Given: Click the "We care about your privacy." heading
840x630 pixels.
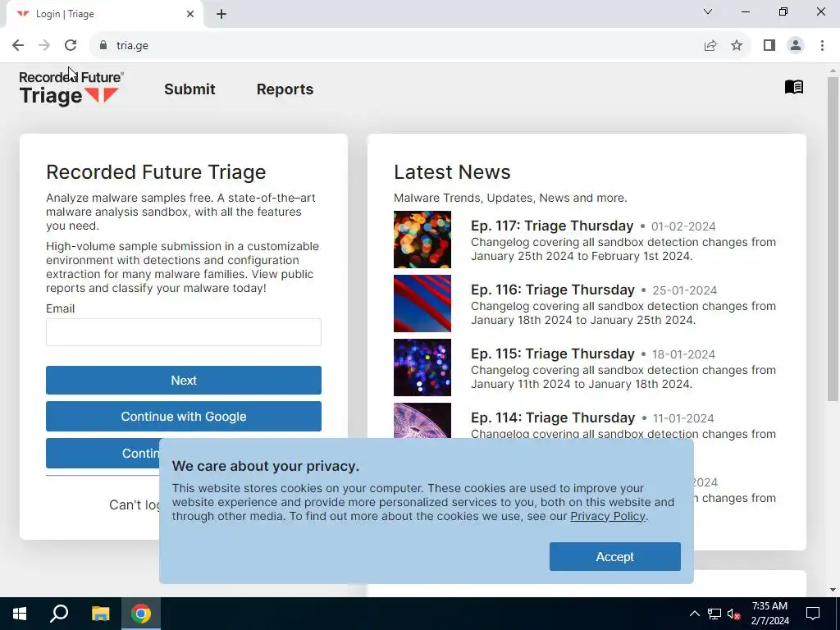Looking at the screenshot, I should (266, 466).
